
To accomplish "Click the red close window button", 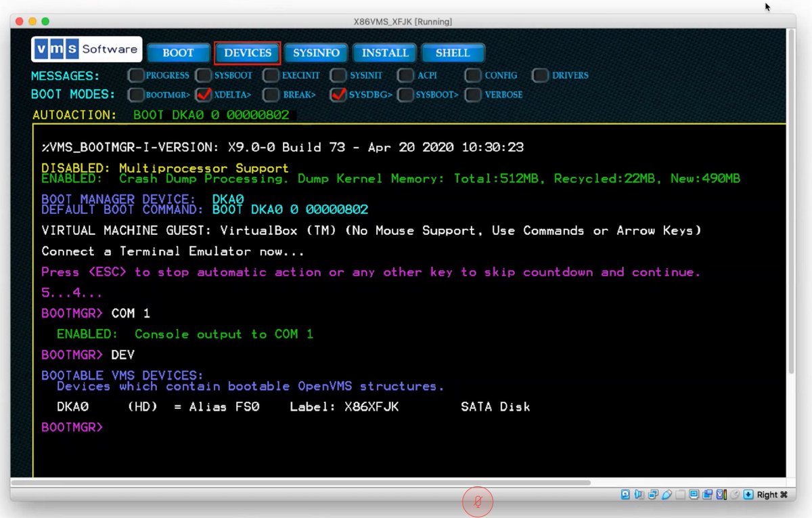I will tap(19, 22).
